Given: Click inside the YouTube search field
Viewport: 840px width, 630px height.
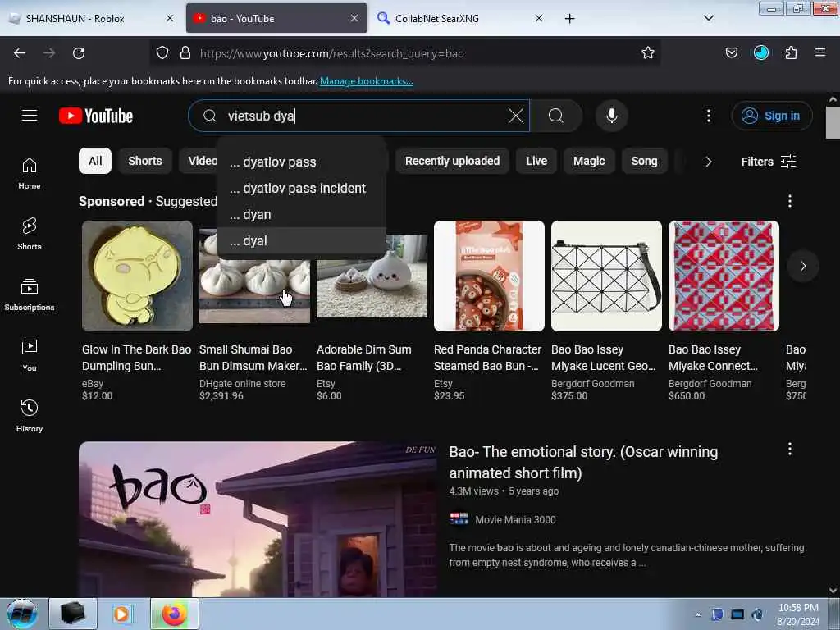Looking at the screenshot, I should click(x=359, y=116).
